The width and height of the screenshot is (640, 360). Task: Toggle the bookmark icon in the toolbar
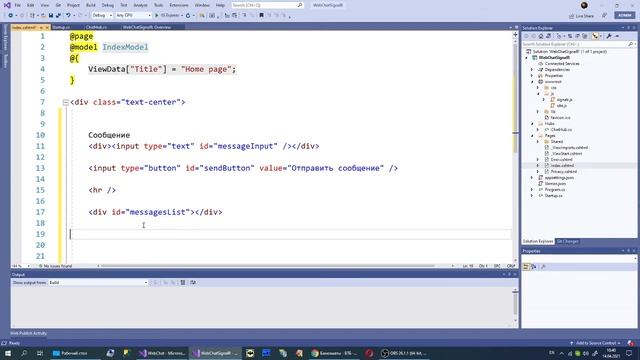click(x=261, y=16)
